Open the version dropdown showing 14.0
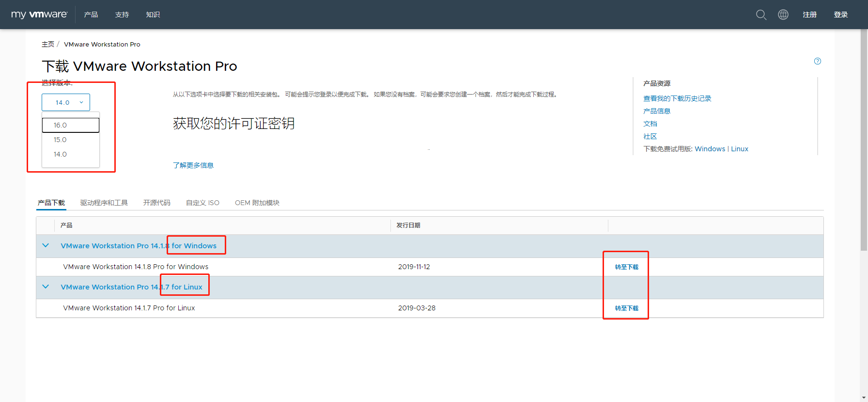The width and height of the screenshot is (868, 402). coord(66,102)
